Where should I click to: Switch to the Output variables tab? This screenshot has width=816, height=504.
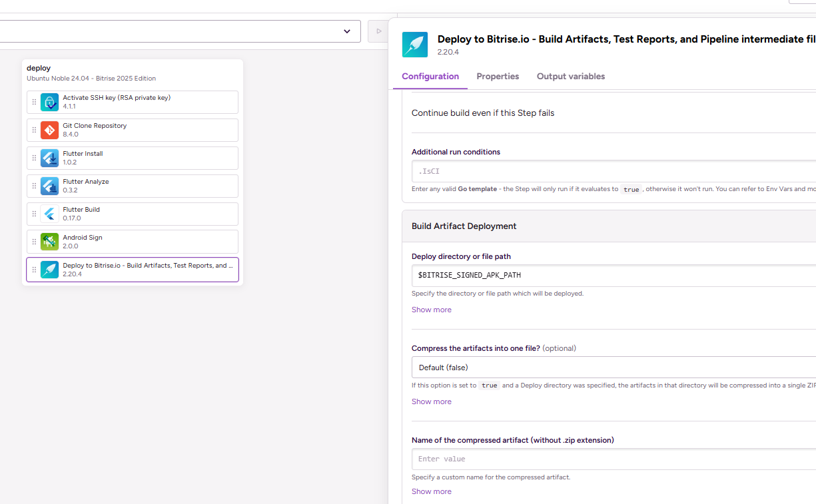(x=571, y=77)
